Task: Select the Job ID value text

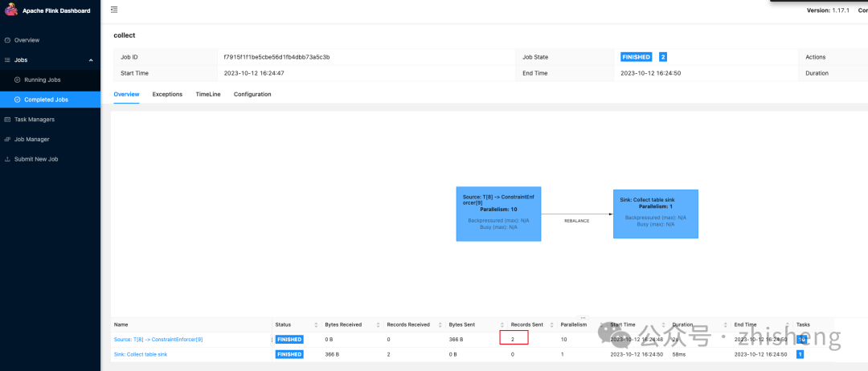Action: point(276,57)
